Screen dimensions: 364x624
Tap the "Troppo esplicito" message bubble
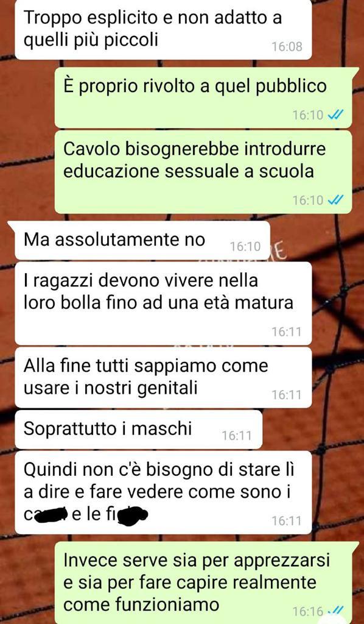pos(163,29)
